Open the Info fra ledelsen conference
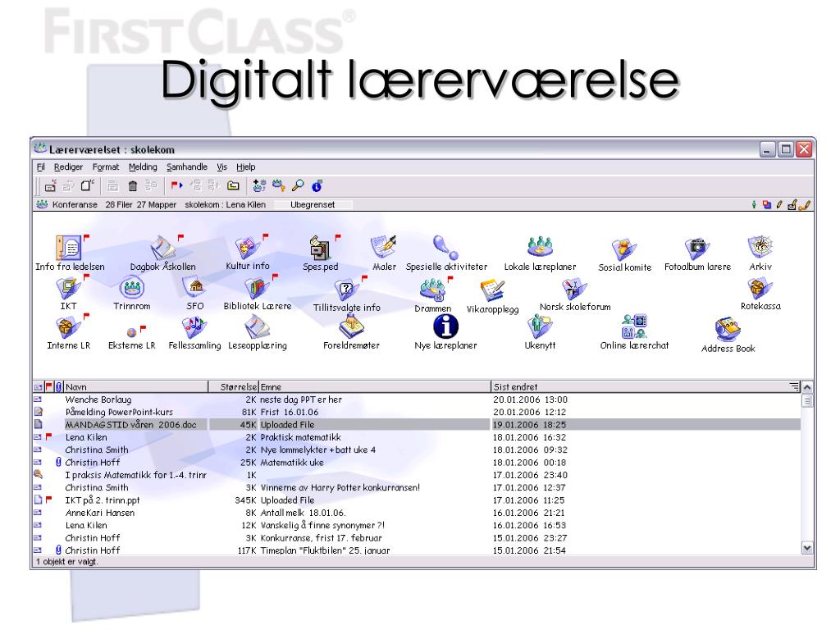 tap(69, 248)
